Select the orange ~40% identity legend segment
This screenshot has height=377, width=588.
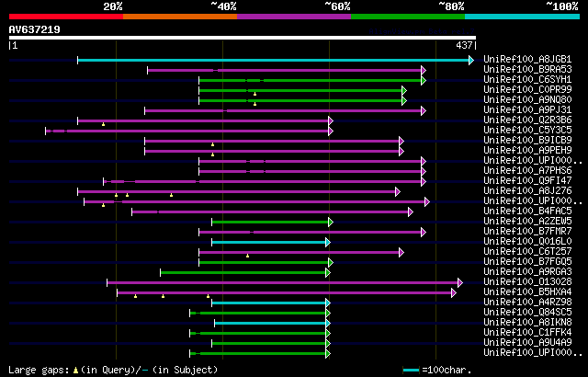click(180, 17)
